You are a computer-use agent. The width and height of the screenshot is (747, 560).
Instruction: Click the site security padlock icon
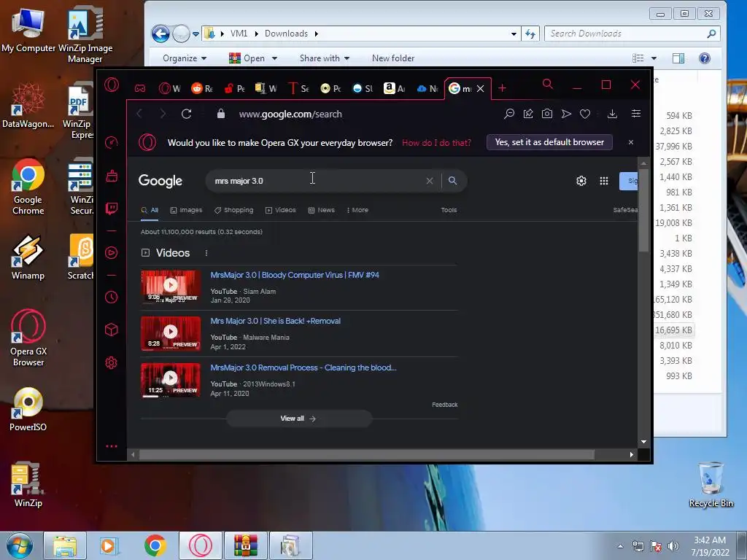220,114
